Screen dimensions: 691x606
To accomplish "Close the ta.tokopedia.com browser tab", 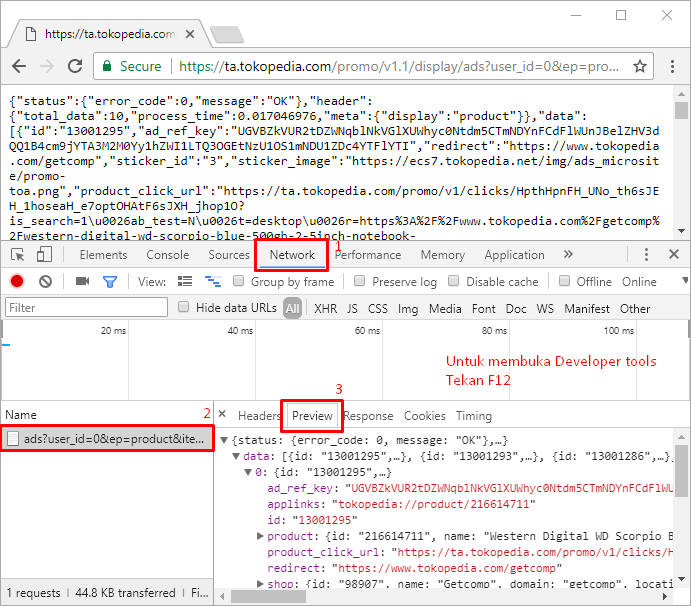I will [190, 34].
